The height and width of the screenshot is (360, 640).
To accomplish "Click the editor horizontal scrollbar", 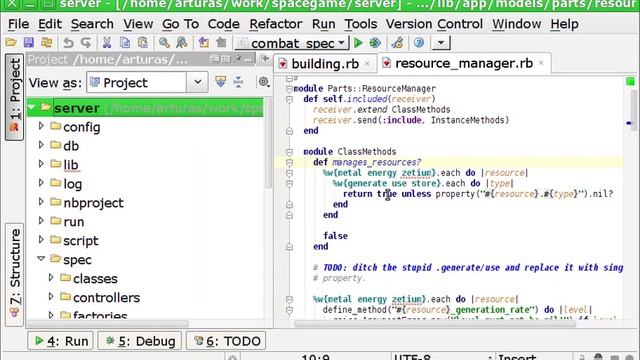I will click(x=435, y=324).
